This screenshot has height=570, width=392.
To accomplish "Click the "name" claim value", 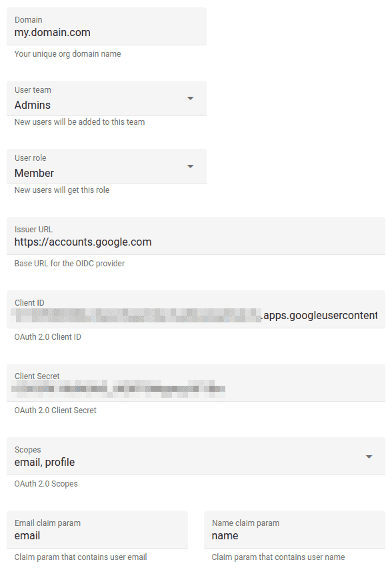I will click(x=227, y=536).
